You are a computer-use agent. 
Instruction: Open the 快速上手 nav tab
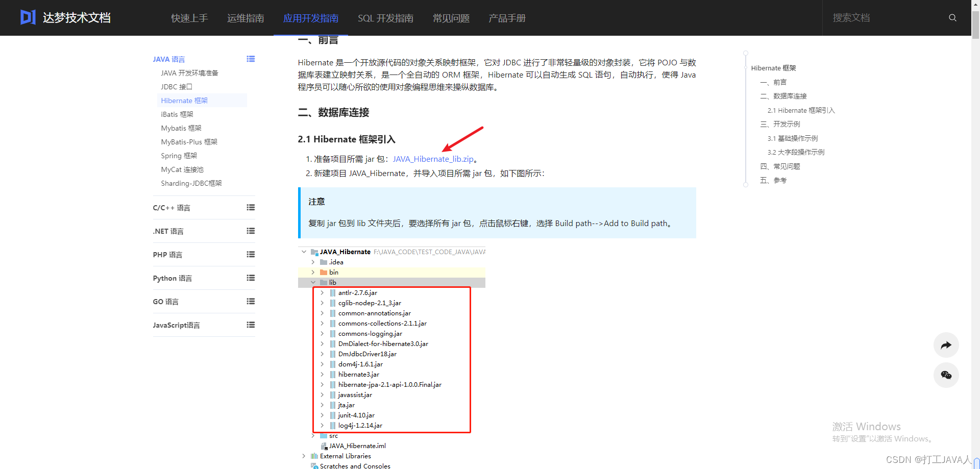coord(189,18)
